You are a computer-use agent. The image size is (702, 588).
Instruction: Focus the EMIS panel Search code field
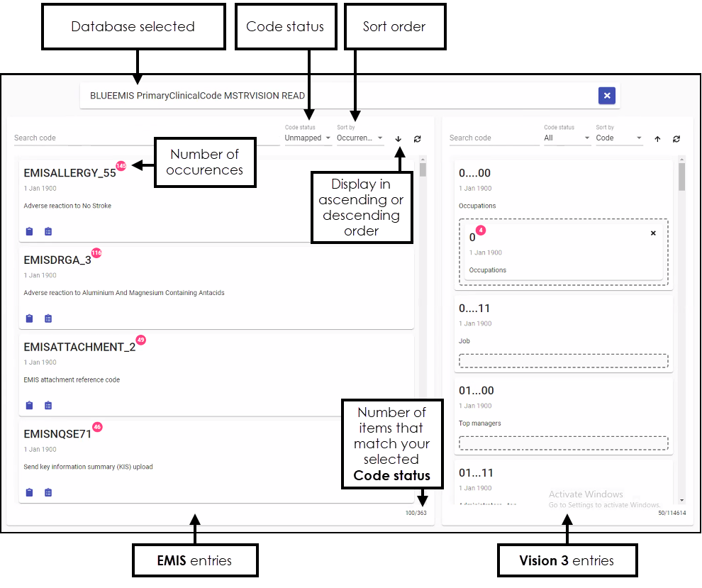point(145,138)
